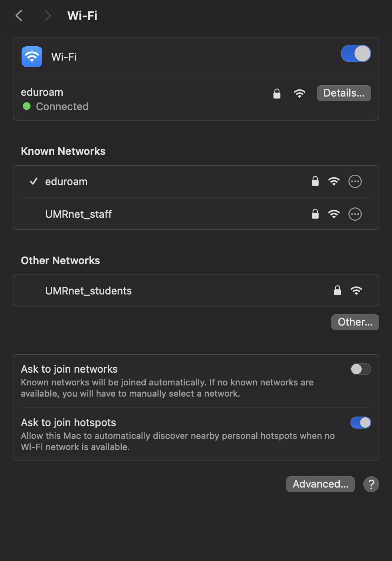Go forward with the right chevron arrow
Screen dimensions: 392x561
click(48, 16)
